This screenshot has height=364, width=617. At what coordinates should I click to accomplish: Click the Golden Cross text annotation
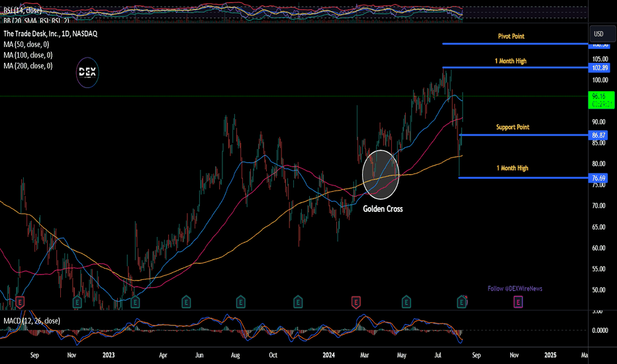[383, 209]
